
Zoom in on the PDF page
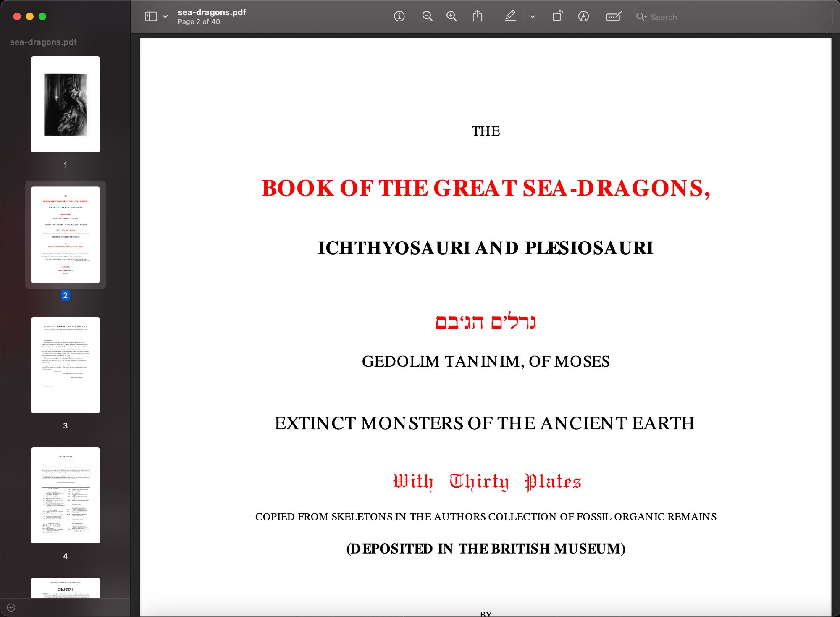click(451, 16)
